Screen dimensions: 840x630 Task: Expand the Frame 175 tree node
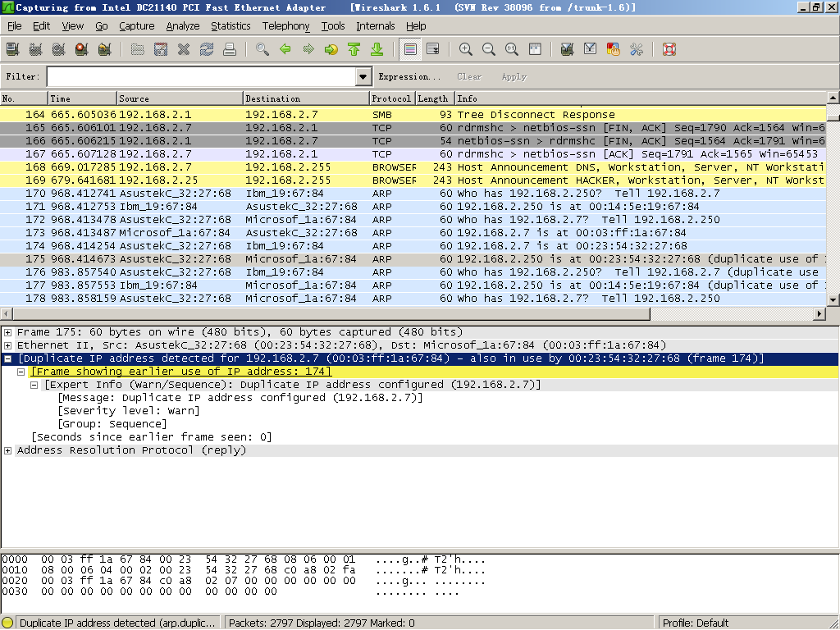click(8, 332)
